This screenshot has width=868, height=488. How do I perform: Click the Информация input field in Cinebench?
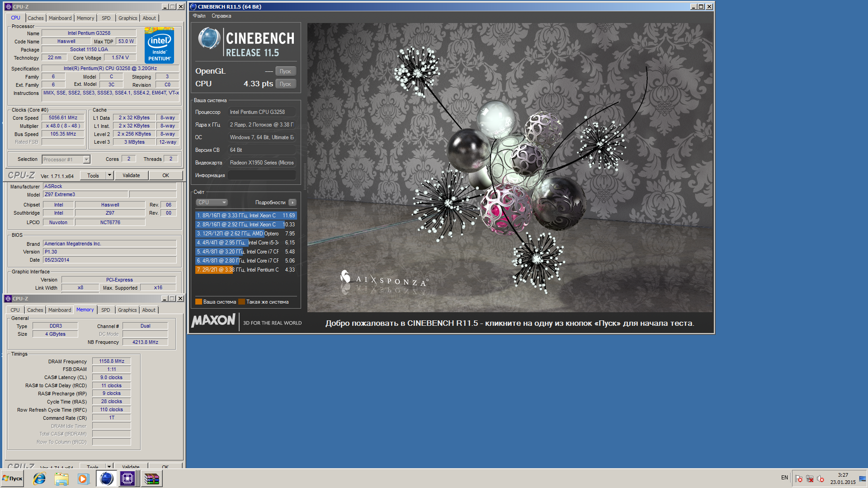[x=262, y=175]
